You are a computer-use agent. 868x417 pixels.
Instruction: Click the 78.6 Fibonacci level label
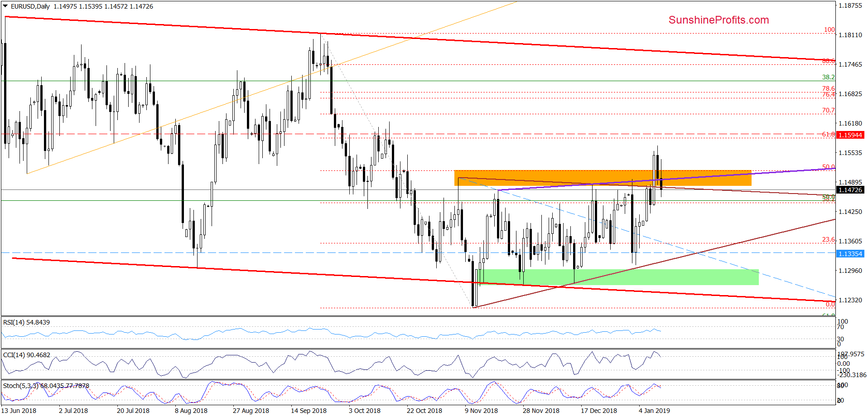click(x=829, y=88)
